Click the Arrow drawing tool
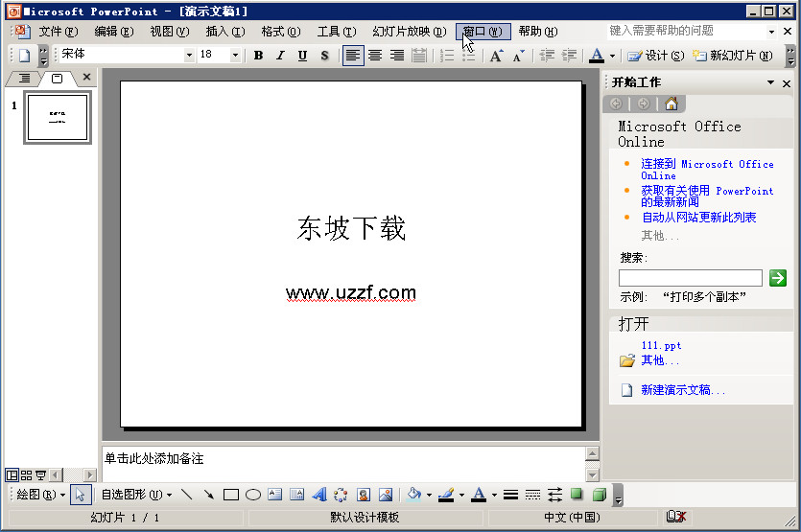The width and height of the screenshot is (801, 532). pos(208,495)
